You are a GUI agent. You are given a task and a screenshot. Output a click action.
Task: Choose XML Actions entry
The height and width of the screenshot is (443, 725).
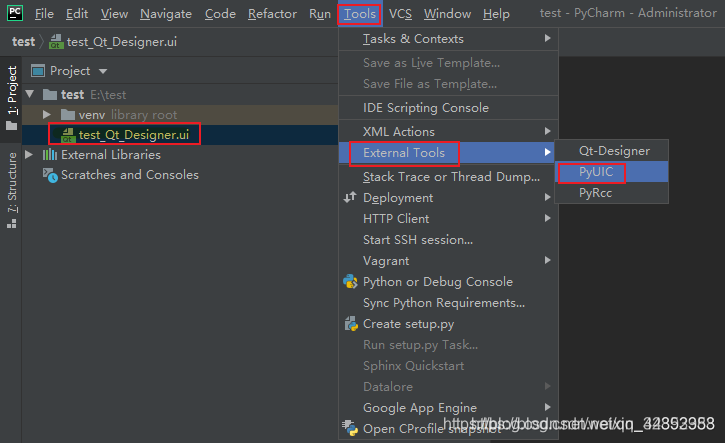[x=449, y=132]
